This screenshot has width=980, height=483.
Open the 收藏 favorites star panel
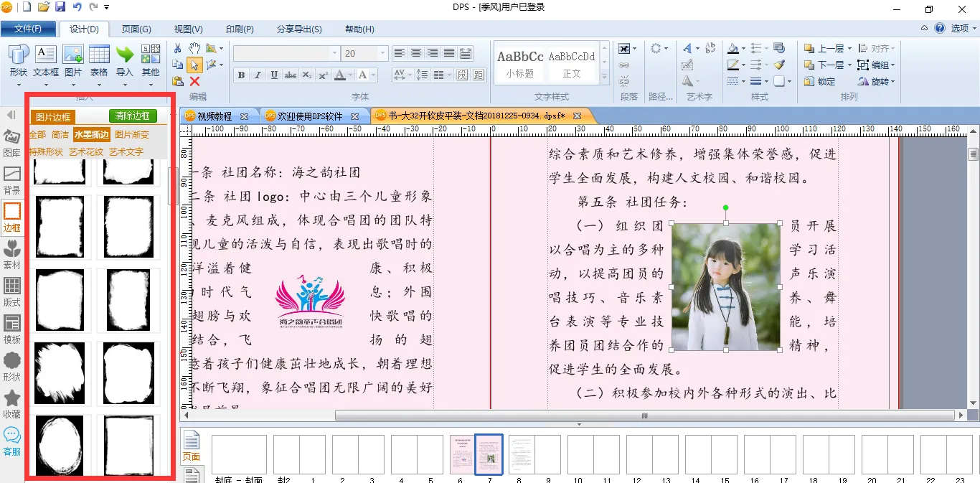tap(11, 404)
